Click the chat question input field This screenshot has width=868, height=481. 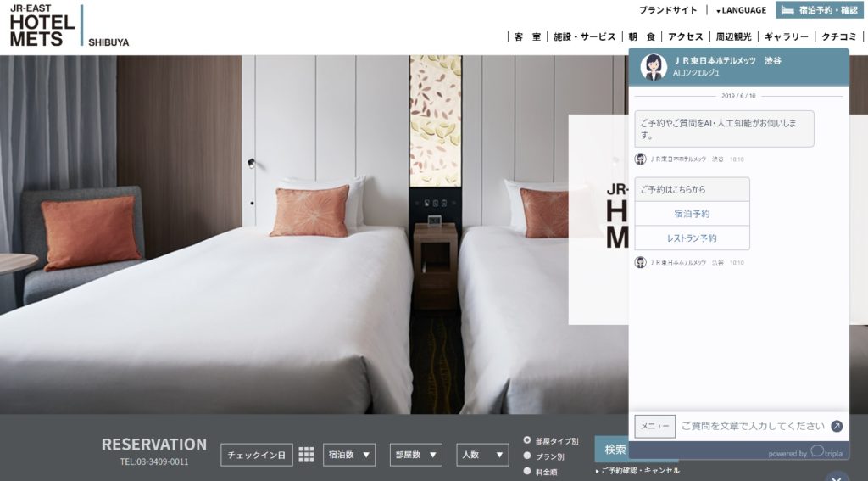(753, 426)
